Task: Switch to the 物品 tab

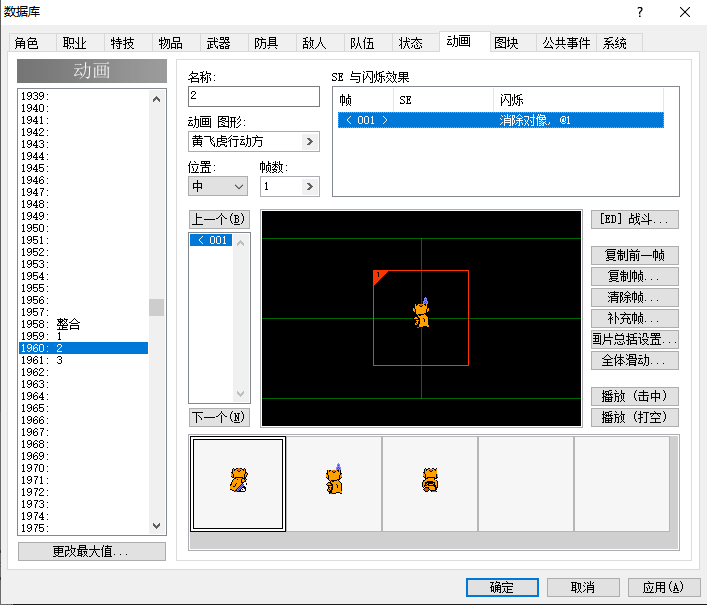Action: click(175, 43)
